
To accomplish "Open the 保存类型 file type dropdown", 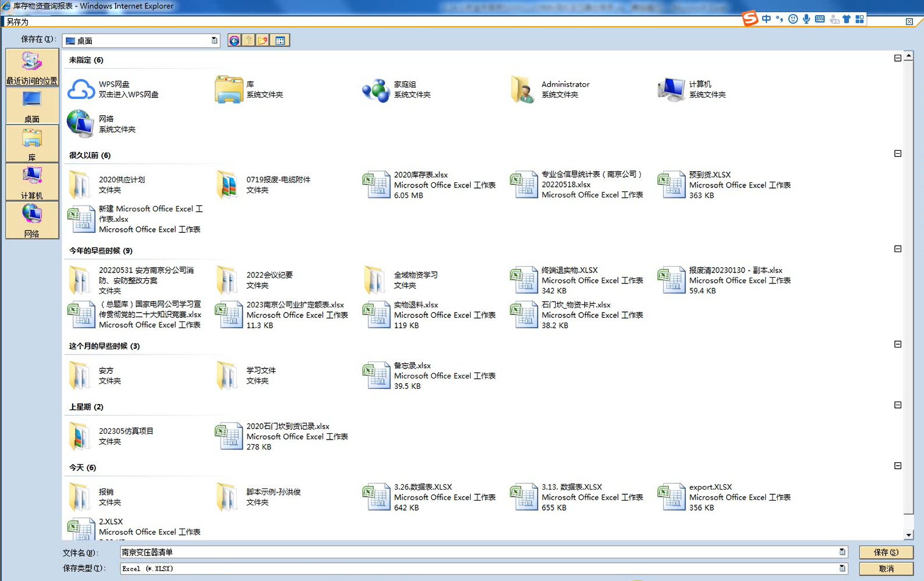I will (x=842, y=568).
